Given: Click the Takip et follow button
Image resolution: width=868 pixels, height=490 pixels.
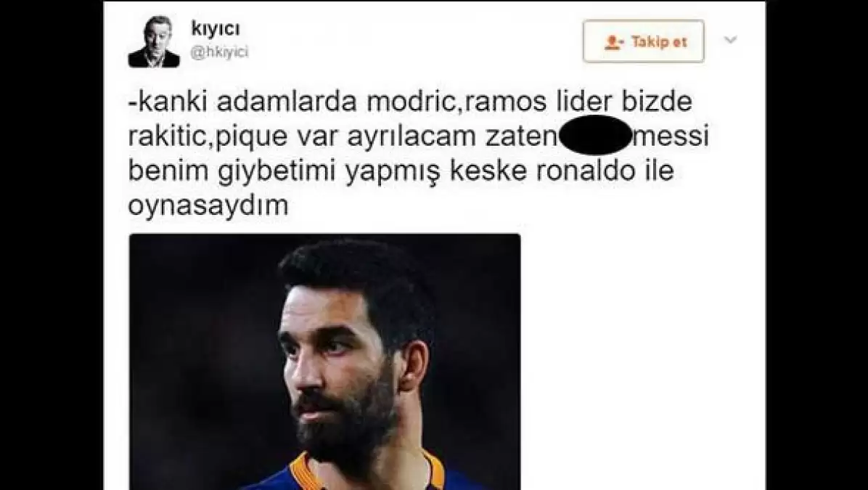Looking at the screenshot, I should click(x=643, y=41).
